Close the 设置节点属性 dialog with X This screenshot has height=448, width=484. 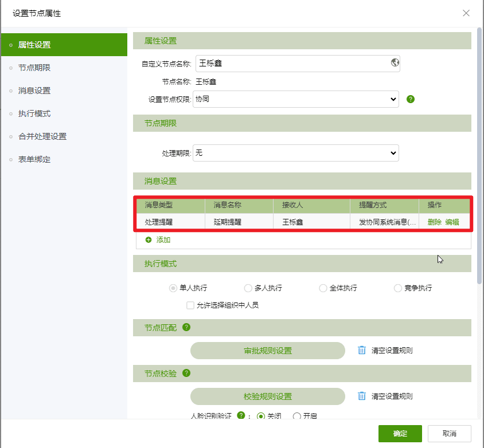[x=466, y=13]
